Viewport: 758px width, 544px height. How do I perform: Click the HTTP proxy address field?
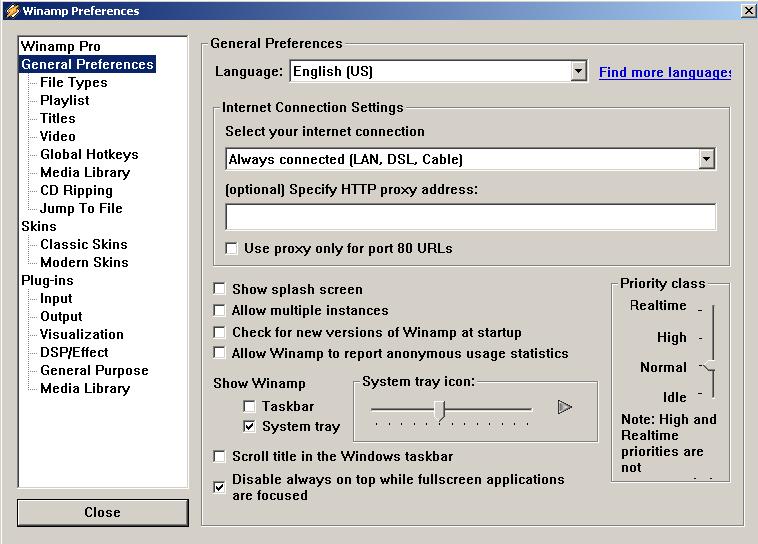(x=471, y=217)
